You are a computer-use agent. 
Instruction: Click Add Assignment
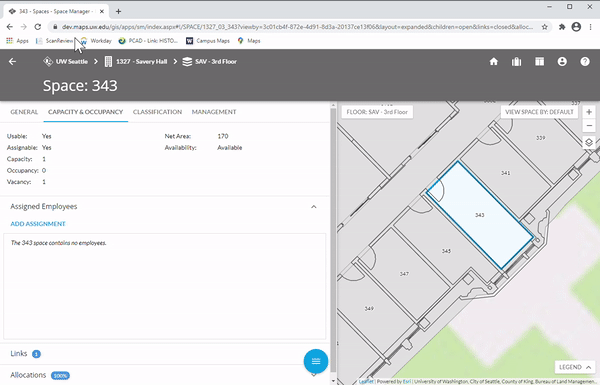38,224
